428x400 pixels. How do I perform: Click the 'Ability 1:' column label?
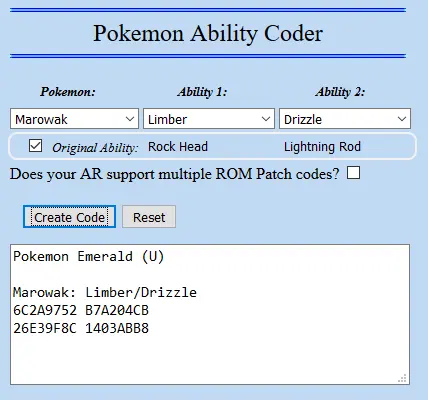coord(202,92)
